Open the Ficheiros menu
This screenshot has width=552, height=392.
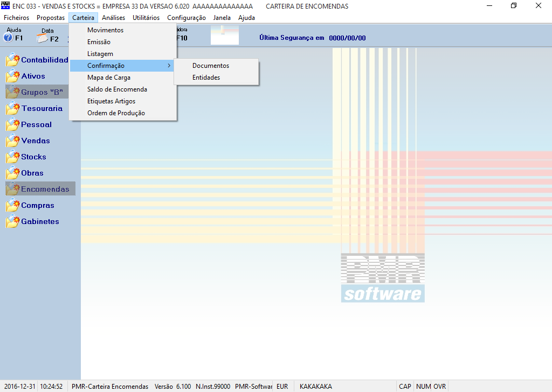click(17, 18)
